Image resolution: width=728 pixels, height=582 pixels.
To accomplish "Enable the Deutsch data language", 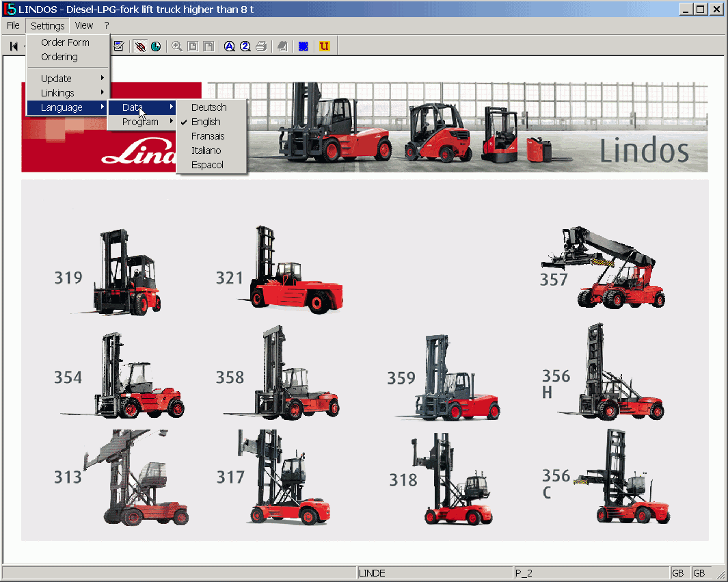I will (208, 107).
